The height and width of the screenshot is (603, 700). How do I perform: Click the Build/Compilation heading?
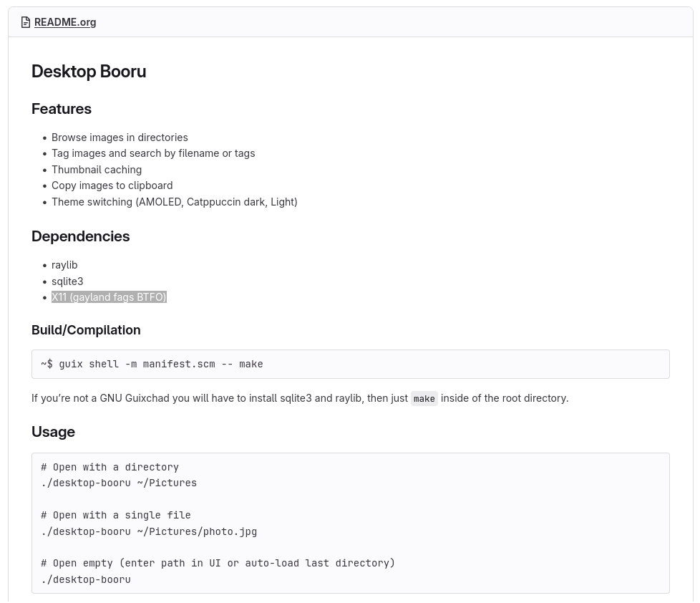click(86, 330)
